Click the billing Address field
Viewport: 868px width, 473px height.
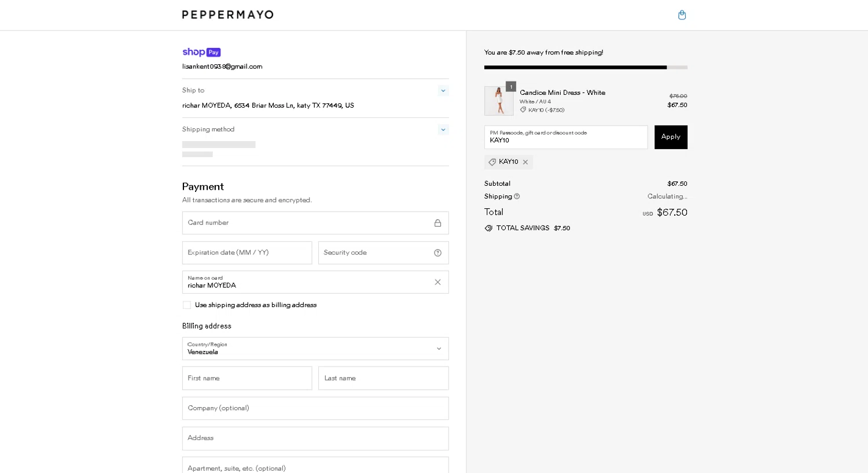(315, 438)
